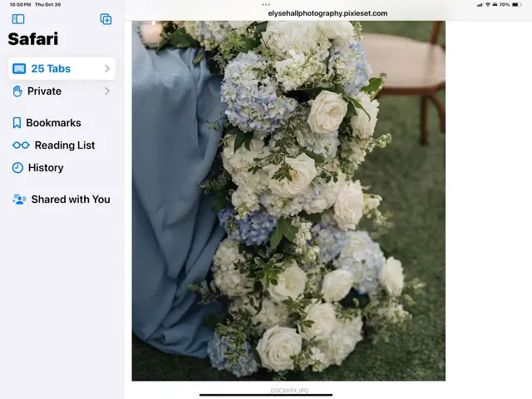Tap the 10:50 PM clock

(x=20, y=5)
